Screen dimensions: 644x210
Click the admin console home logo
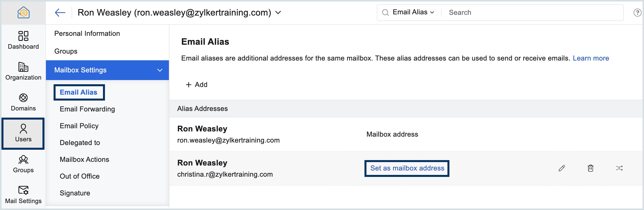click(24, 13)
